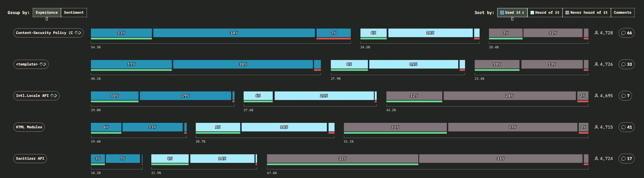Sort features by Used it
The image size is (644, 178).
[512, 13]
